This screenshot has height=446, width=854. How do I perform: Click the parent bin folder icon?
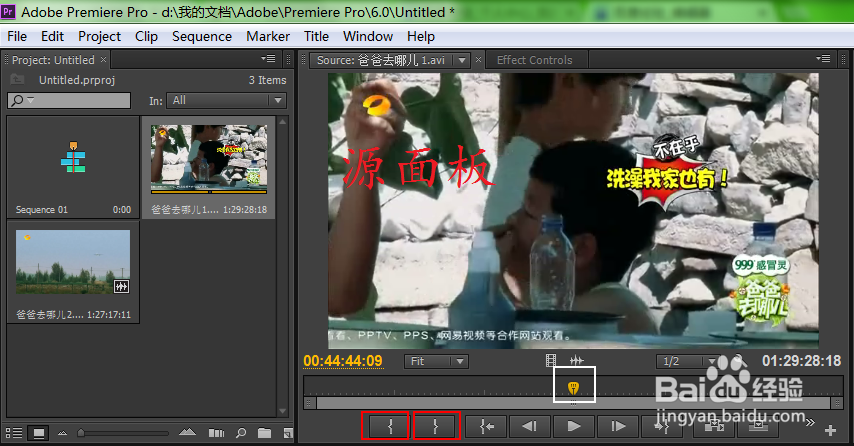coord(17,80)
